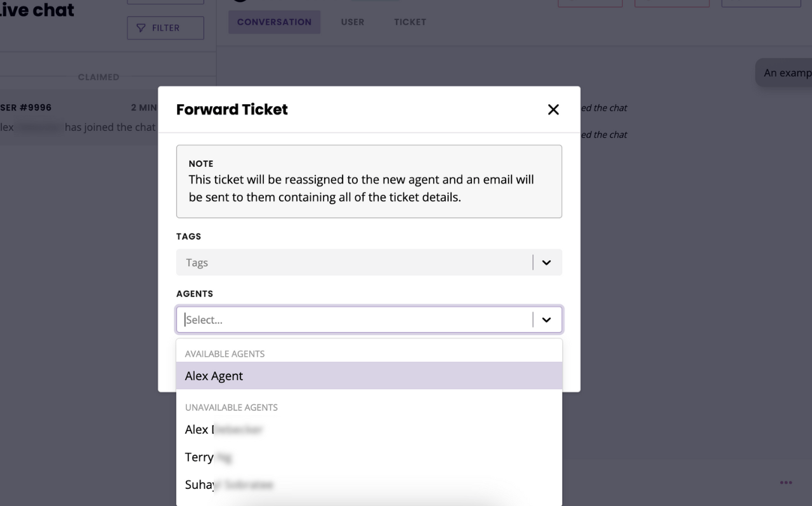Open the User #9996 claimed chat

point(79,117)
